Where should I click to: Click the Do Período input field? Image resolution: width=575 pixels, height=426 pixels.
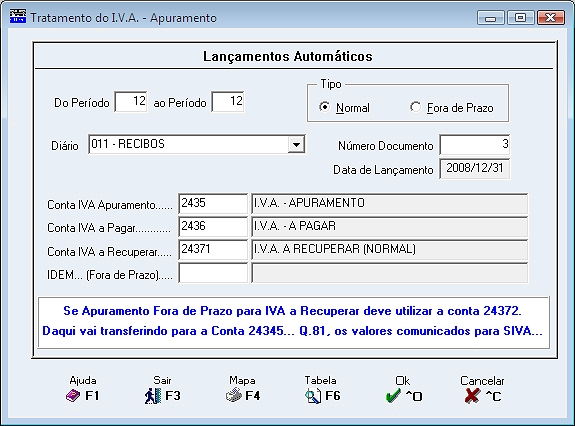(x=131, y=102)
